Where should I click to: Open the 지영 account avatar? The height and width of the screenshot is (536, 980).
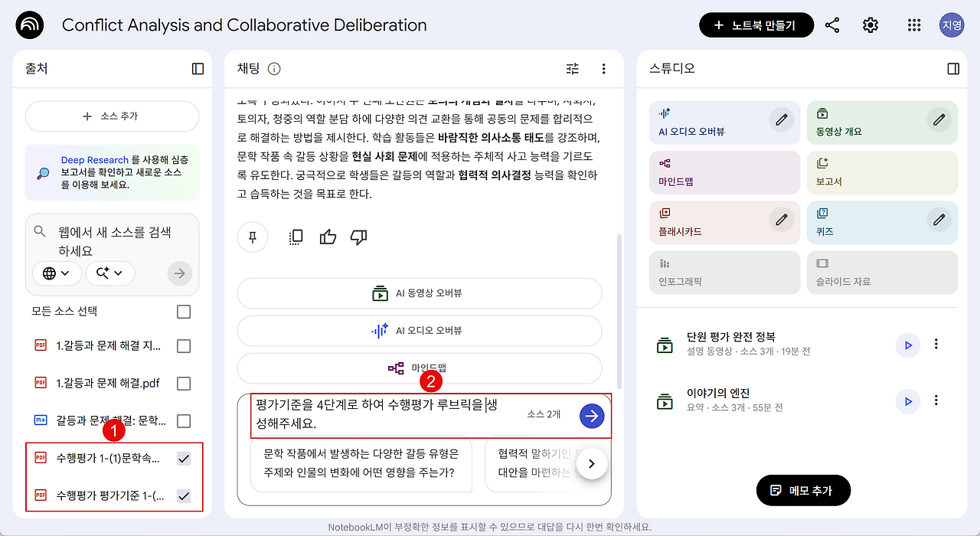pyautogui.click(x=952, y=25)
